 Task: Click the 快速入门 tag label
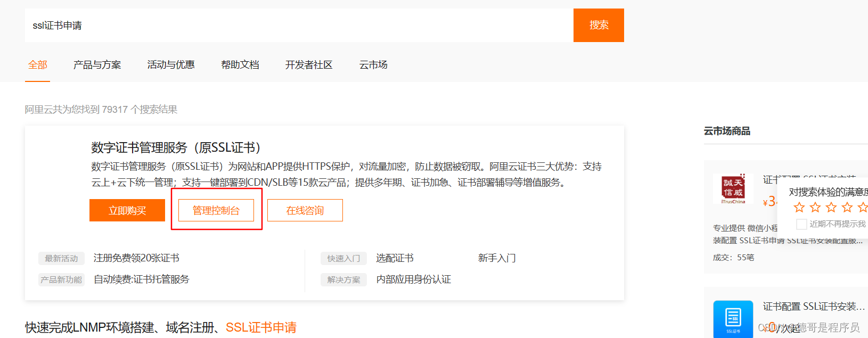point(343,258)
